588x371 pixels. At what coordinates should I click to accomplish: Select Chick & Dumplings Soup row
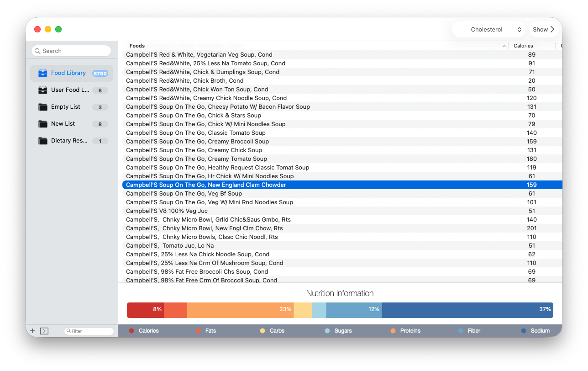click(342, 72)
